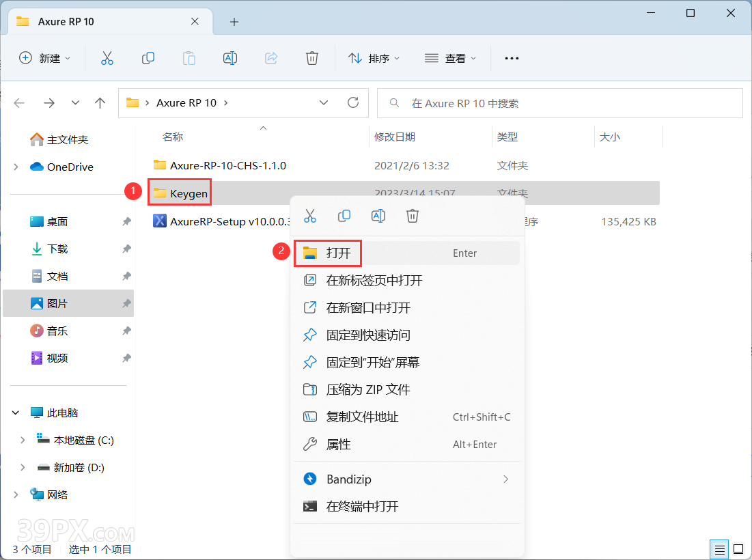Open 此电脑 in the sidebar

pos(54,412)
